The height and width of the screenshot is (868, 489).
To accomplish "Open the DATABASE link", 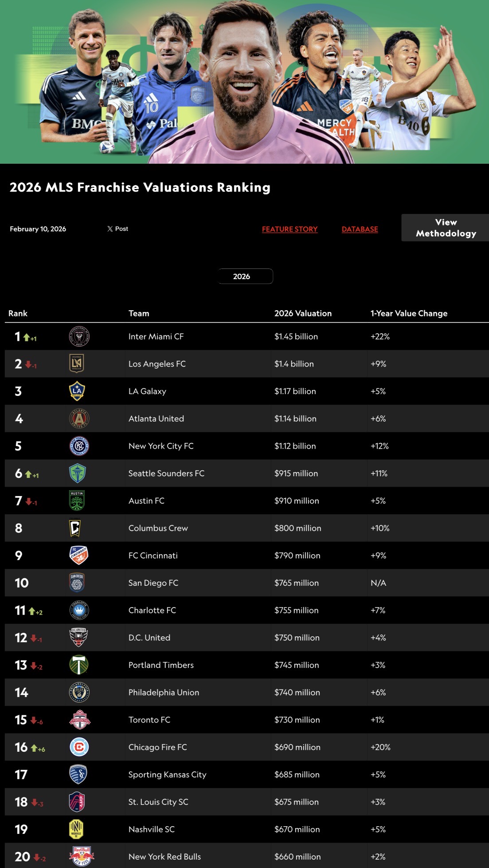I will pyautogui.click(x=360, y=229).
